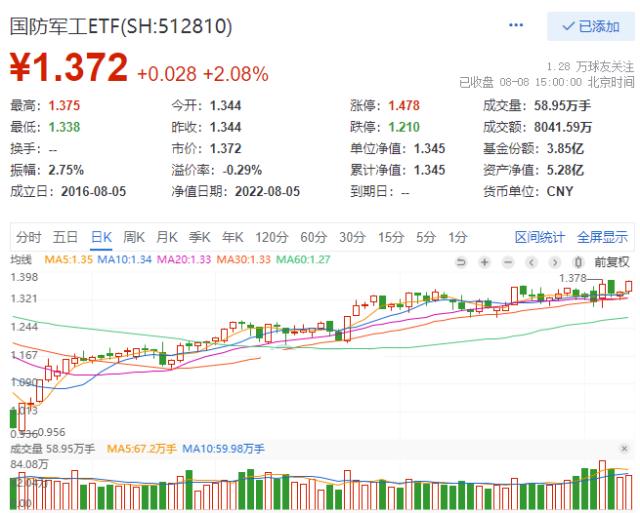The width and height of the screenshot is (640, 513).
Task: Select the 年K tab
Action: point(233,237)
